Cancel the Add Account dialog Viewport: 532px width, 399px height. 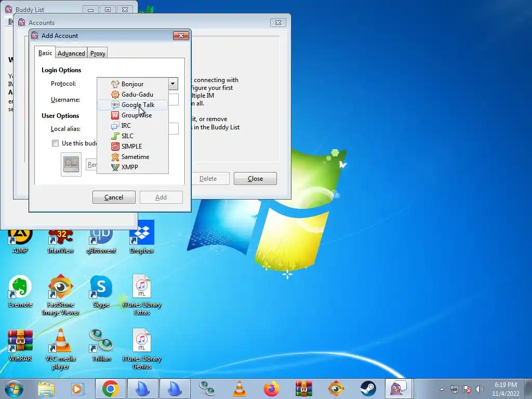[x=114, y=197]
